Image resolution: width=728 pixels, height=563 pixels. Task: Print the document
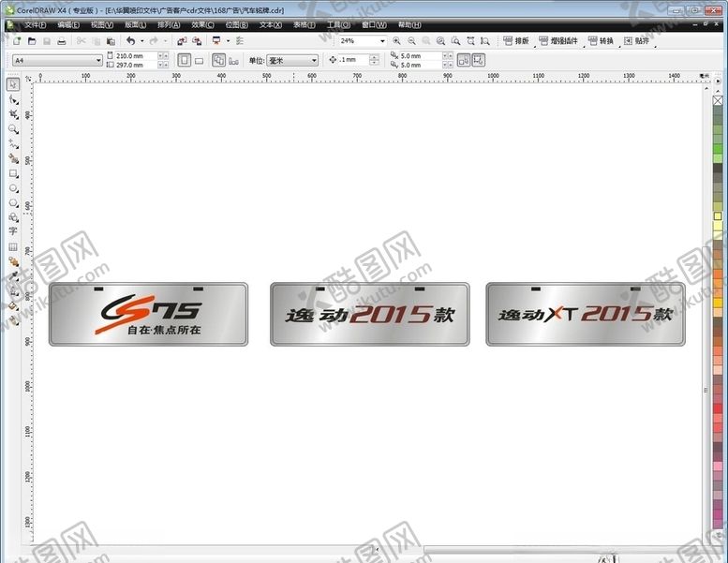(x=61, y=41)
